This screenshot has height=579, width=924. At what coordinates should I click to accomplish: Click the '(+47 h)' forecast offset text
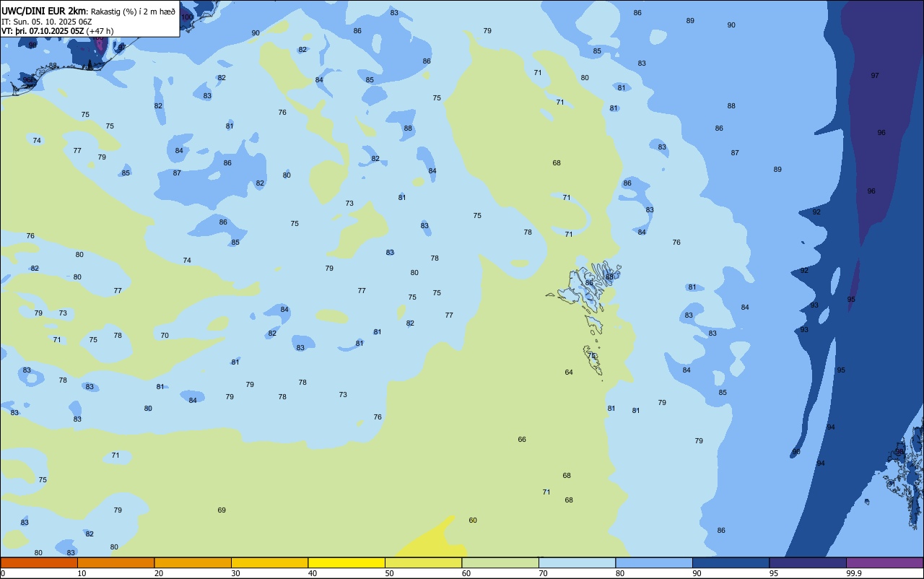100,30
